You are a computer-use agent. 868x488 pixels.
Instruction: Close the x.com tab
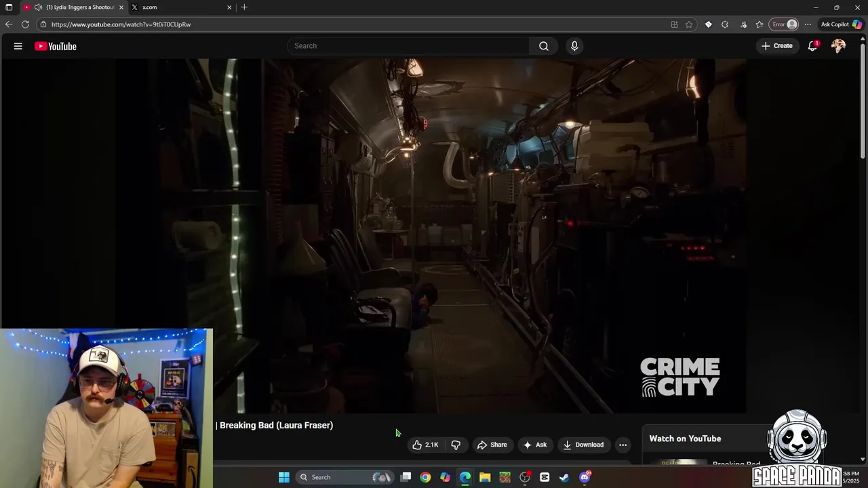click(x=229, y=7)
